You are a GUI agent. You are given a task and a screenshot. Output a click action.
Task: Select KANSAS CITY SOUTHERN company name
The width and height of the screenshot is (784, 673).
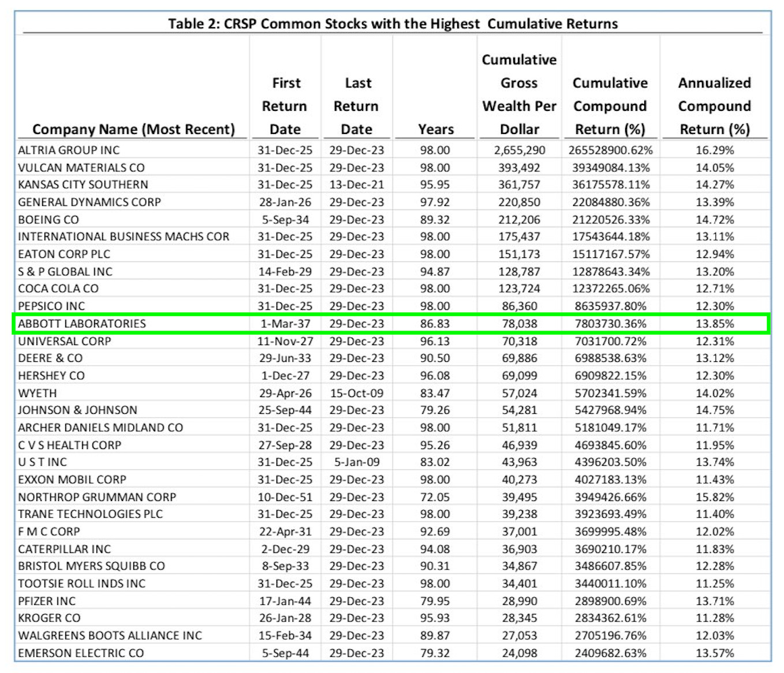click(83, 185)
